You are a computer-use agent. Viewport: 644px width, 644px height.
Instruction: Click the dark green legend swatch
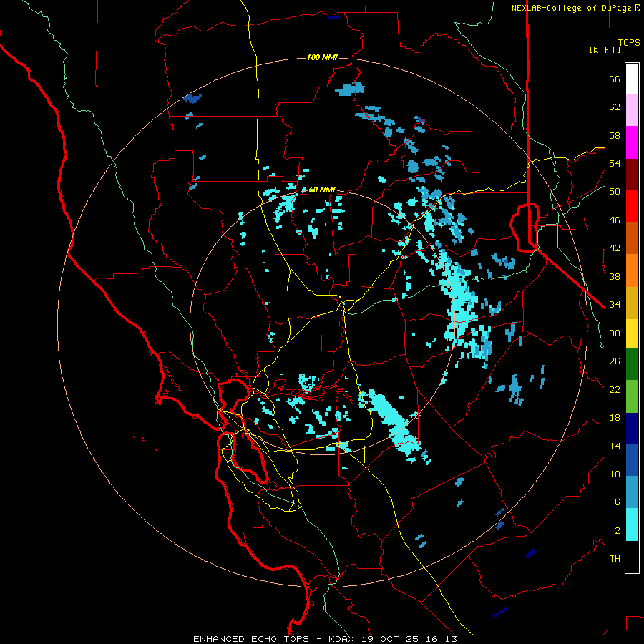tap(632, 364)
